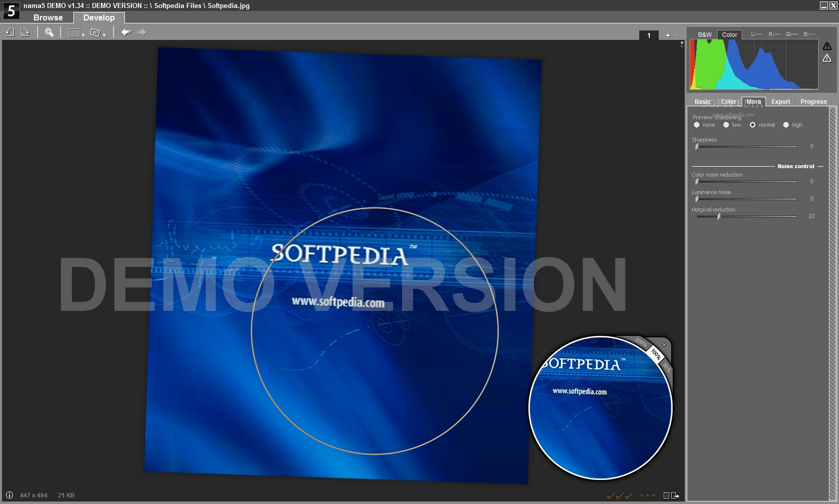Switch to the Browse tab
The width and height of the screenshot is (839, 504).
[48, 17]
